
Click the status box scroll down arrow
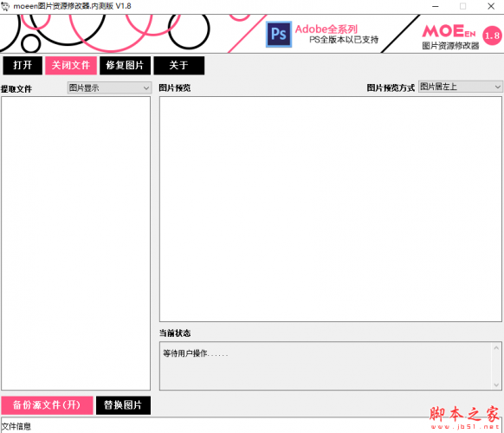tap(496, 385)
